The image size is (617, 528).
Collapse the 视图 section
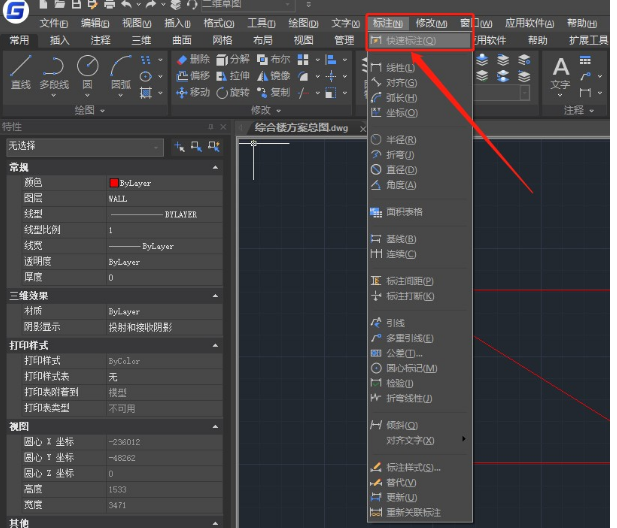click(215, 426)
